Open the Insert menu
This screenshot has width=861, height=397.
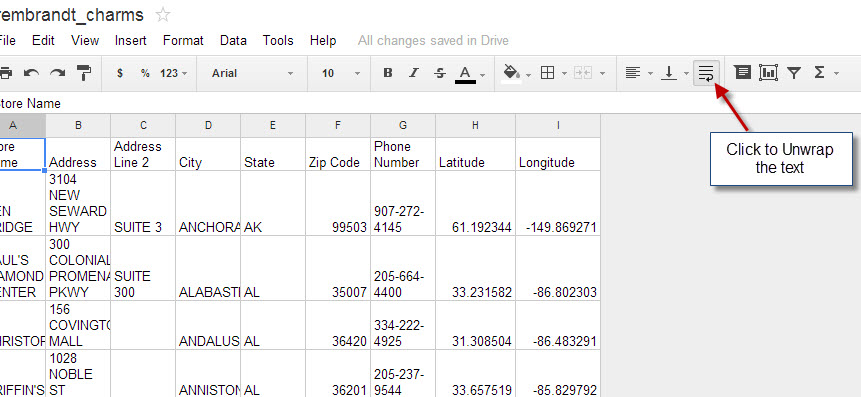(x=131, y=41)
